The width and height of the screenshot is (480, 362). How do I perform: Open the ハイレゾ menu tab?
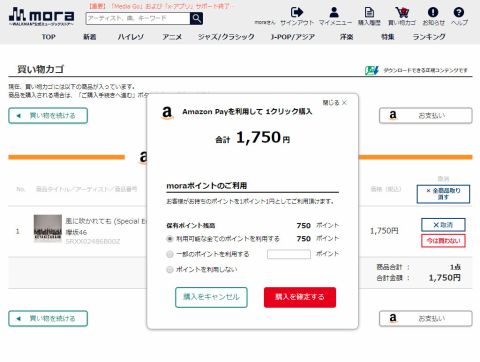pyautogui.click(x=131, y=37)
